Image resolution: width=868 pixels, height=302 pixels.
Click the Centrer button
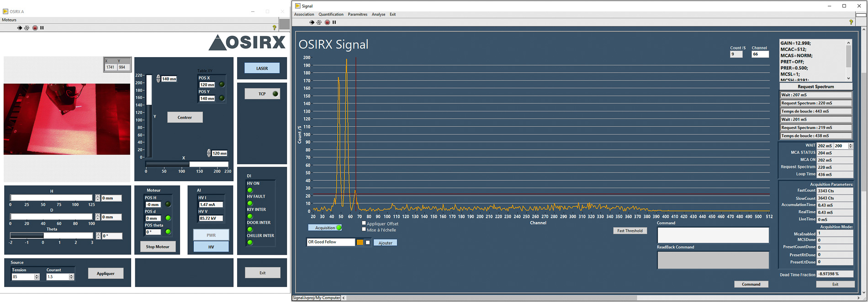click(185, 117)
